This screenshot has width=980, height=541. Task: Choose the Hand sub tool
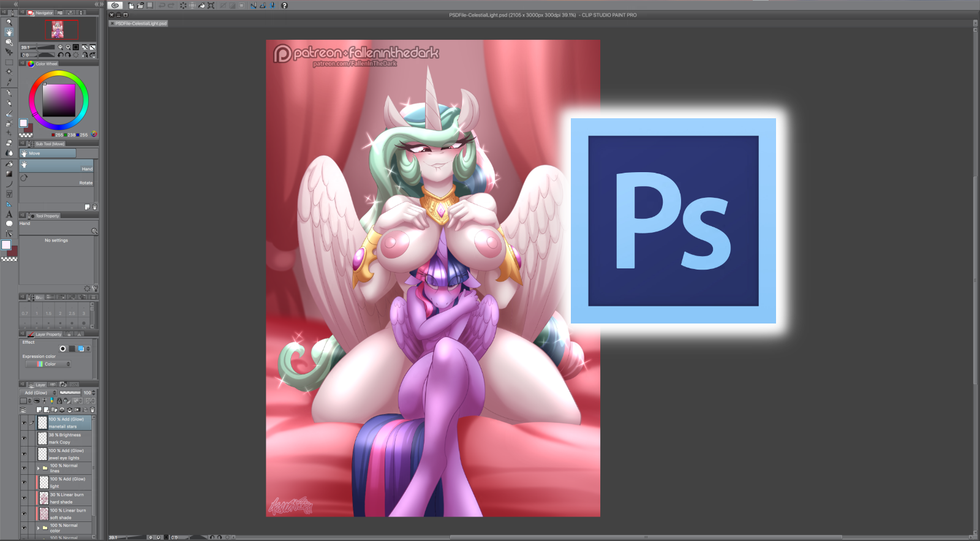[x=56, y=165]
